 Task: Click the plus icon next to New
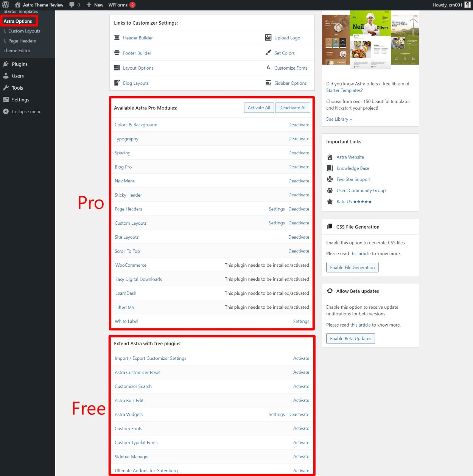89,5
